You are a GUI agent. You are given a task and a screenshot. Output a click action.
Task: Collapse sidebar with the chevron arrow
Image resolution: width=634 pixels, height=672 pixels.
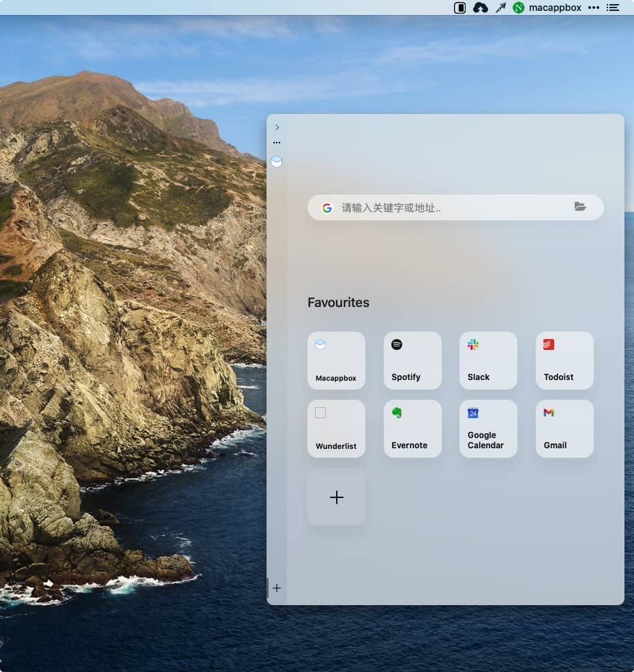277,128
